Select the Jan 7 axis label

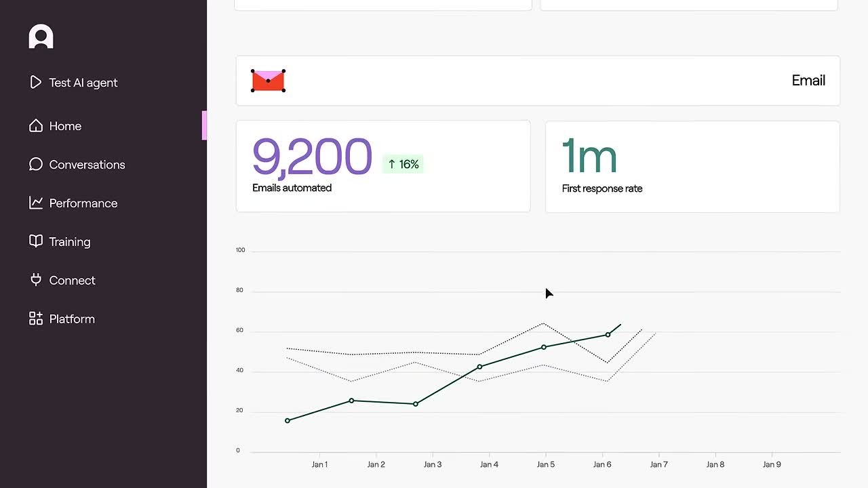[658, 464]
